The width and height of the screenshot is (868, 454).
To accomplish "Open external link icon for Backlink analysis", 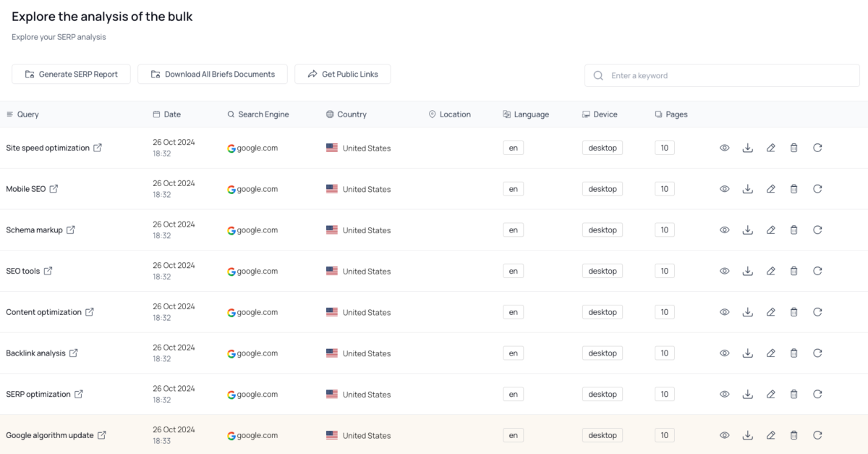I will [x=73, y=353].
